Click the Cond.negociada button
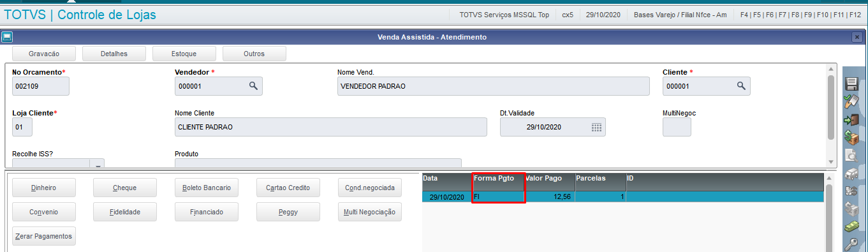Image resolution: width=868 pixels, height=252 pixels. pos(370,188)
